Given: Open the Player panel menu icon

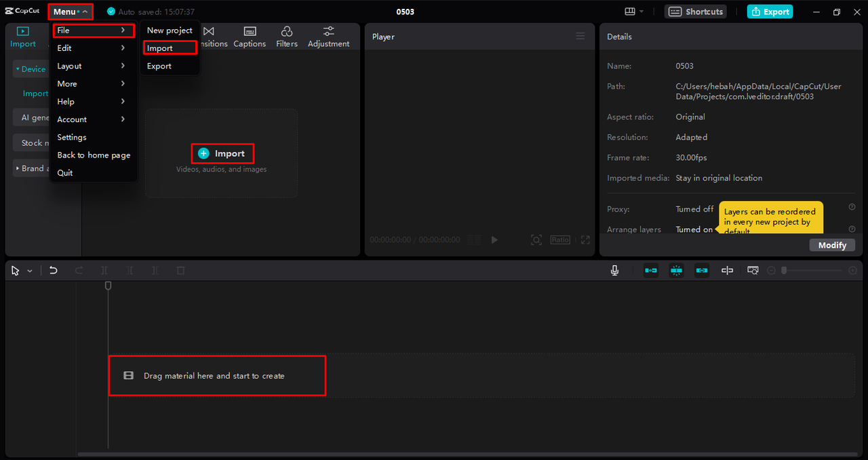Looking at the screenshot, I should coord(580,37).
